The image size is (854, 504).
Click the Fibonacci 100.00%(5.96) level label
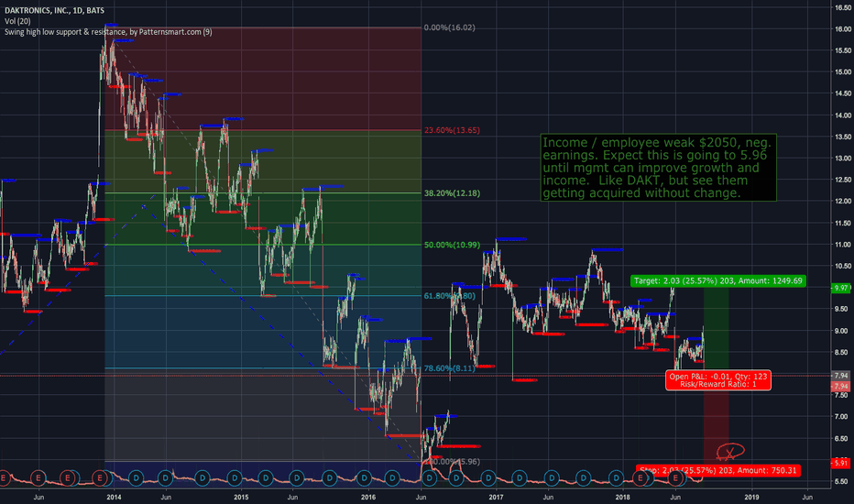click(x=452, y=462)
